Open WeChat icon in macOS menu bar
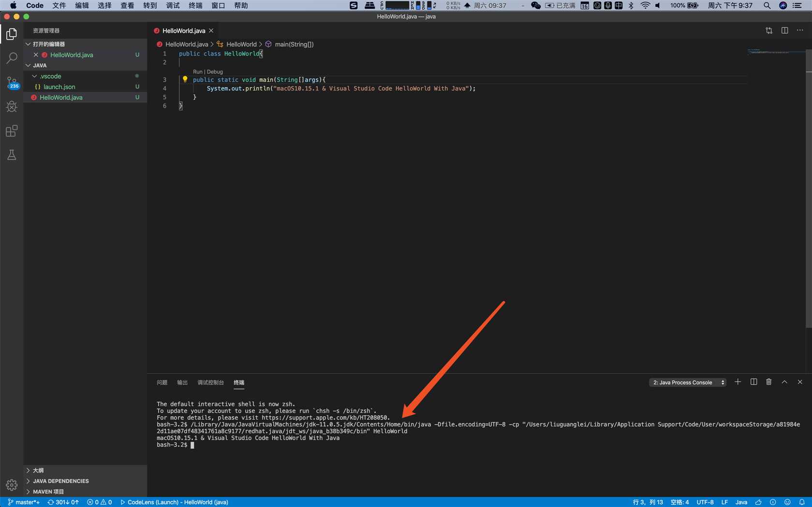The height and width of the screenshot is (507, 812). click(x=536, y=5)
